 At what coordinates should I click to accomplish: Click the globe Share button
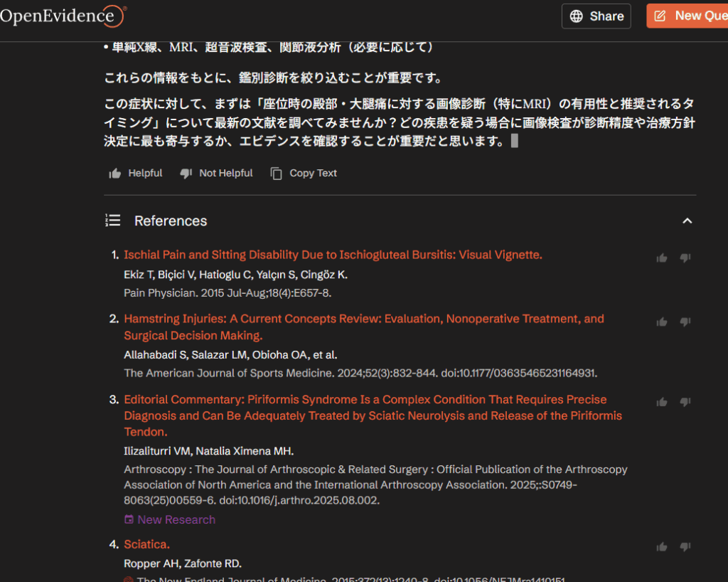coord(596,16)
